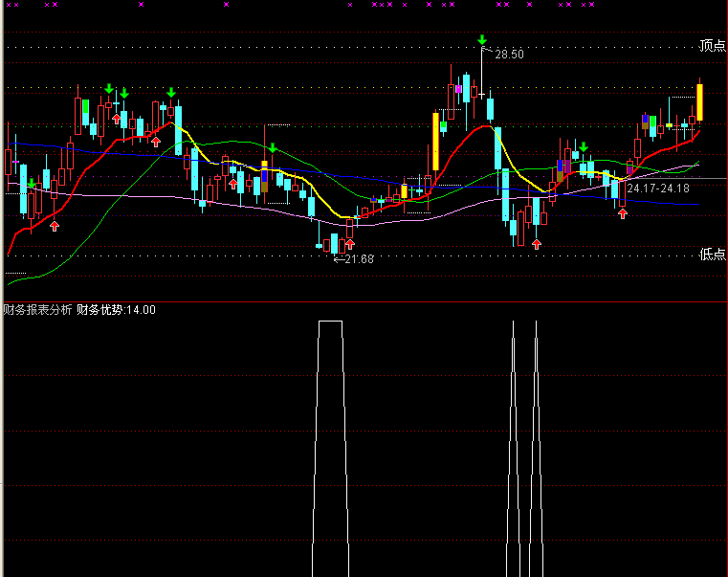Click the long white candle wick reaching 28.50

482,72
